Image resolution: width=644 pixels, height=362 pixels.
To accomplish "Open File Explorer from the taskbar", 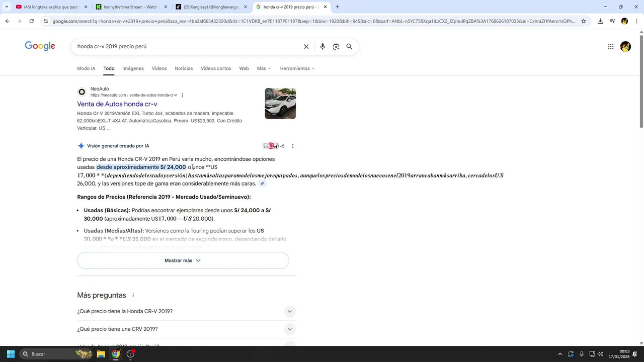I will coord(101,354).
